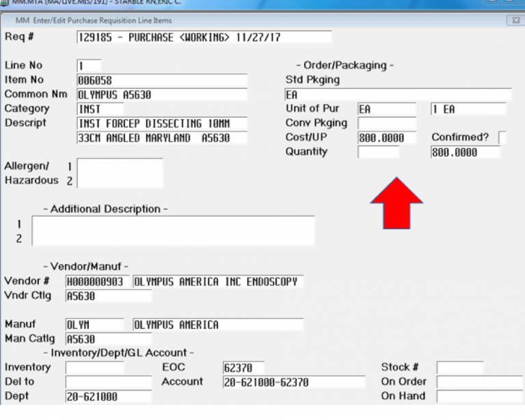
Task: Click the Additional Description text area
Action: pos(174,231)
